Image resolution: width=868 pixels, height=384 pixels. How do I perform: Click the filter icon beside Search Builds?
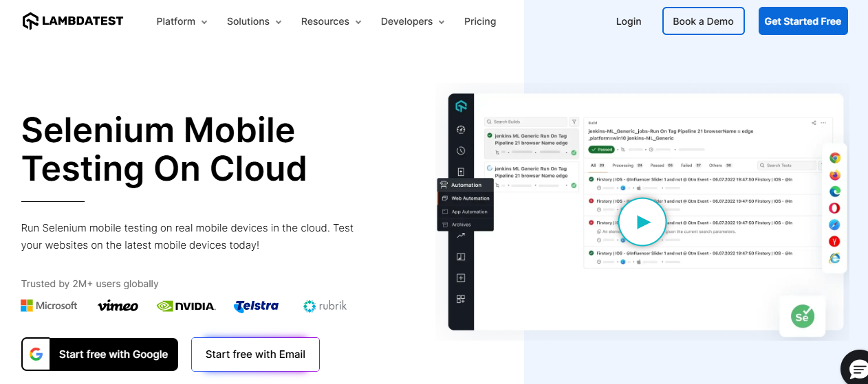pos(574,122)
